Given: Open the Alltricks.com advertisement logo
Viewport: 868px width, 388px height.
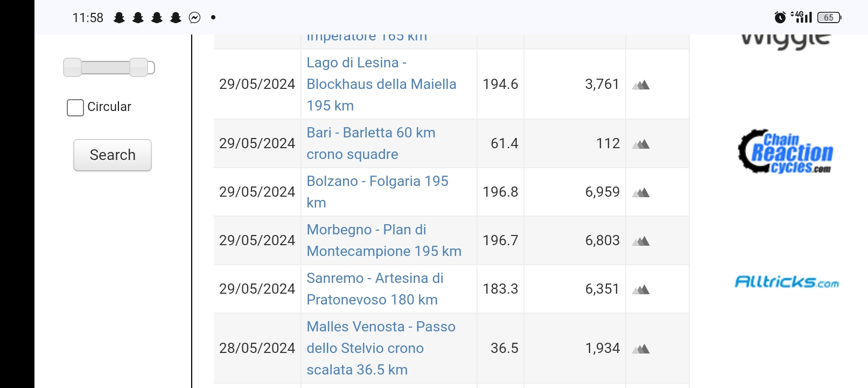Looking at the screenshot, I should tap(787, 282).
